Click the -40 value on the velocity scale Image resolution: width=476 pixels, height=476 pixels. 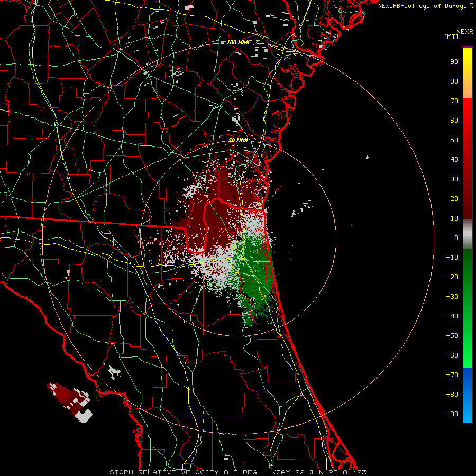pyautogui.click(x=452, y=316)
